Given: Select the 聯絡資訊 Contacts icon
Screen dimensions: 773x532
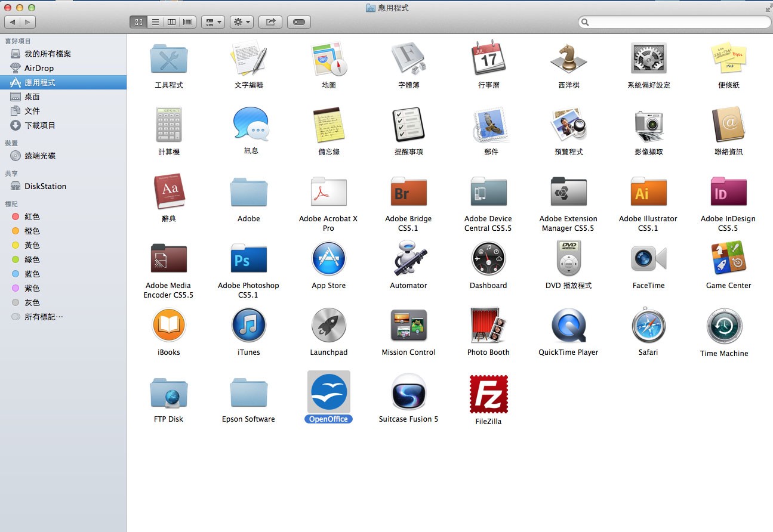Looking at the screenshot, I should click(729, 125).
